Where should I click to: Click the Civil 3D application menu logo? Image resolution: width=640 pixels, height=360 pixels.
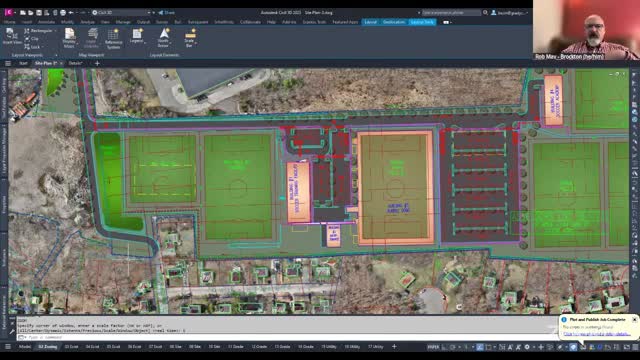pyautogui.click(x=8, y=13)
